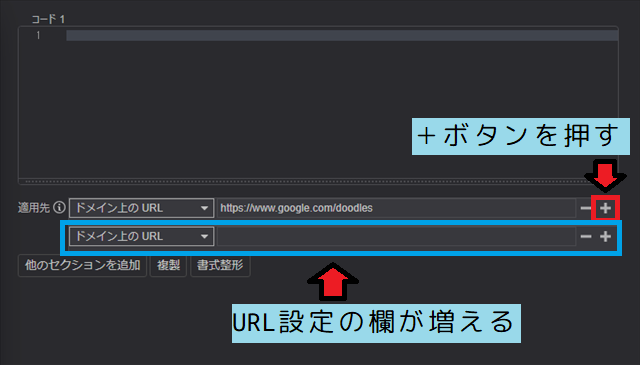The image size is (640, 365).
Task: Open ドメイン上の URL dropdown in empty row
Action: (x=141, y=236)
